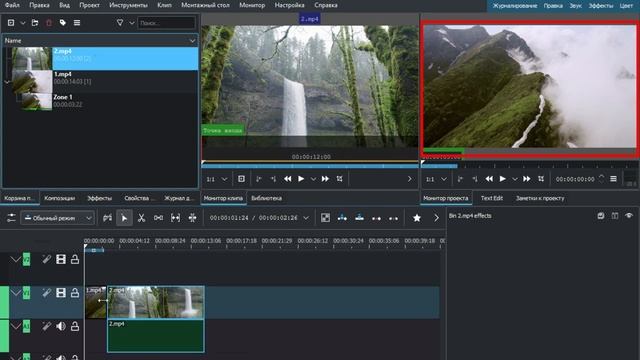The width and height of the screenshot is (640, 360).
Task: Toggle the eye icon in Bin 2.mp4 effects
Action: [629, 216]
